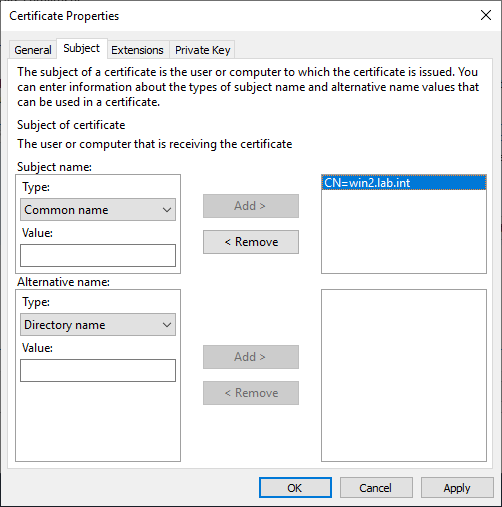Click the Directory name dropdown chevron

click(167, 325)
